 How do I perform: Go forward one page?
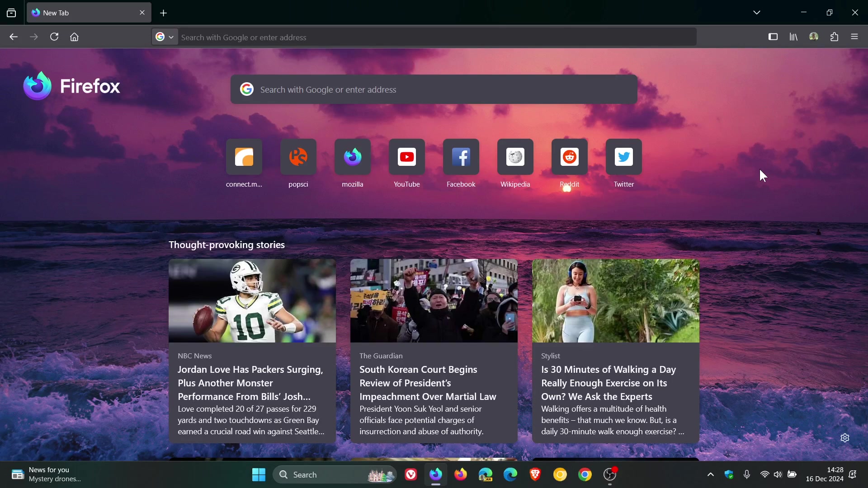click(34, 37)
